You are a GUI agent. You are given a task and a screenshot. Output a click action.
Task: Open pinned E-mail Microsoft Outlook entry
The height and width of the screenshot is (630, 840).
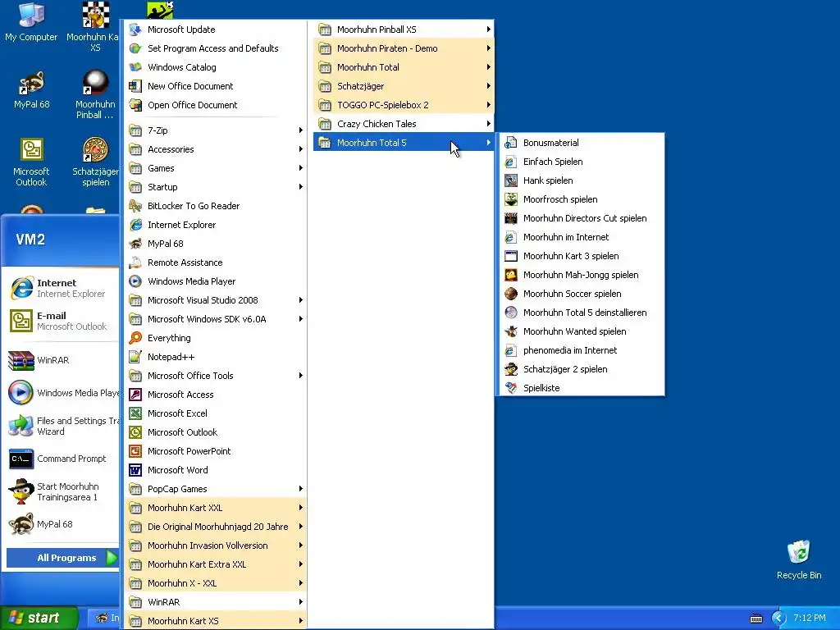click(x=62, y=321)
